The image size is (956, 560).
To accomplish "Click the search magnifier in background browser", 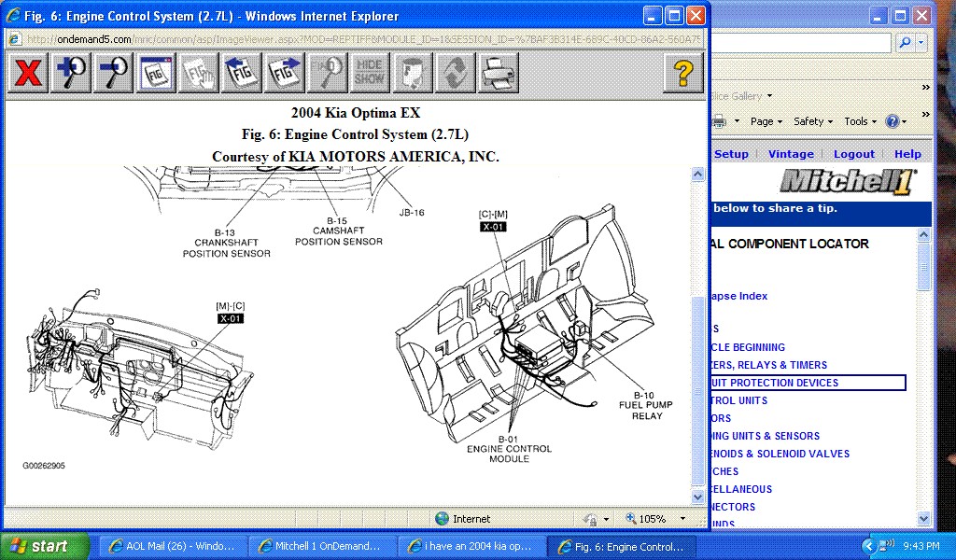I will point(905,42).
